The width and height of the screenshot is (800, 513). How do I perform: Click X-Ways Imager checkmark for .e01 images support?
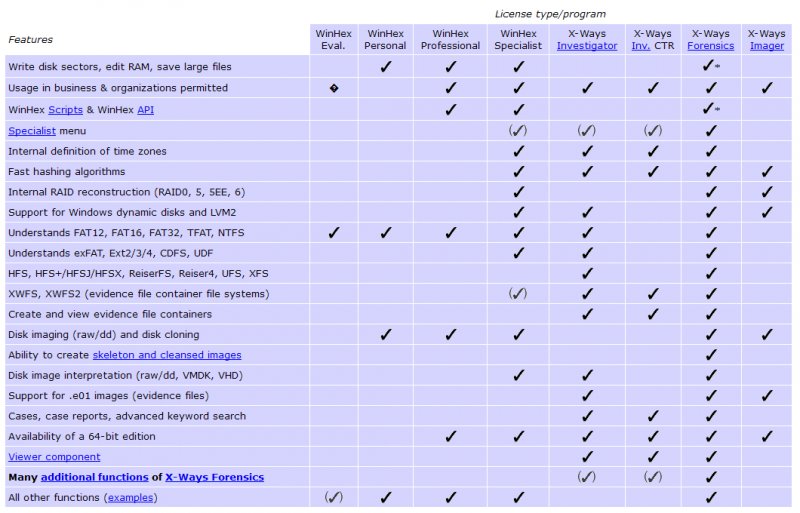[767, 395]
